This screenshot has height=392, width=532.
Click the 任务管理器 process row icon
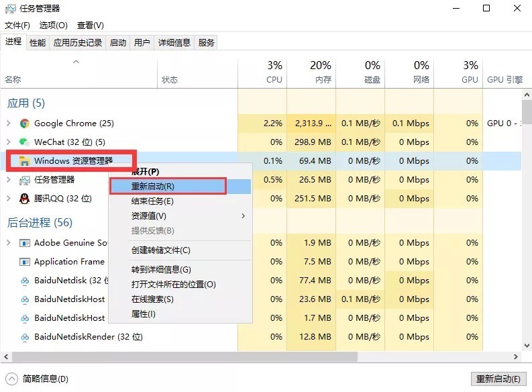click(24, 180)
